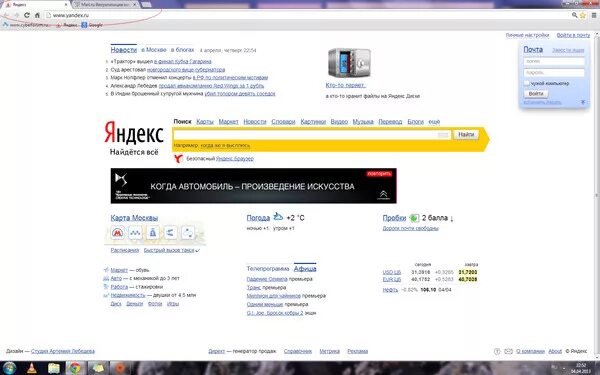Open the traffic wave icon on map widget
The width and height of the screenshot is (600, 375).
pos(135,232)
